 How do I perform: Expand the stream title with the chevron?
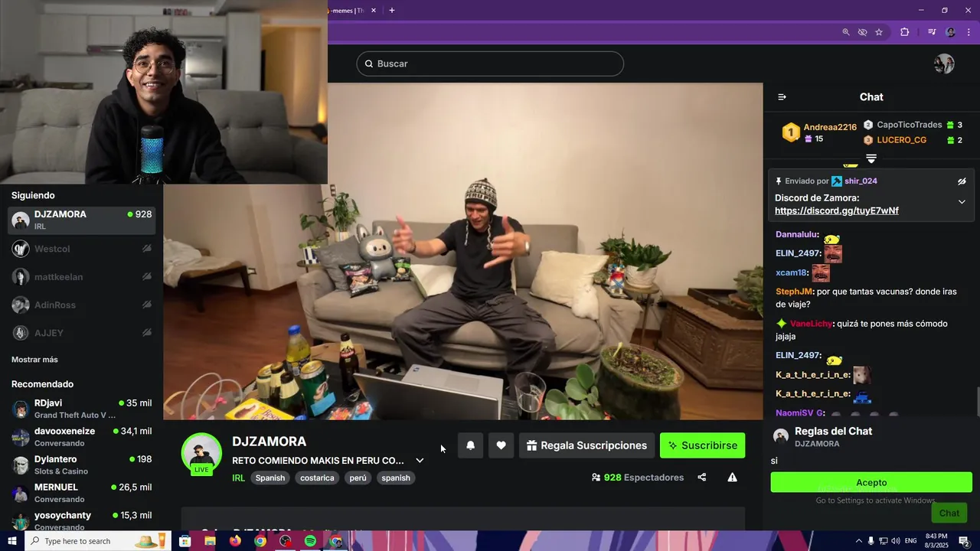(x=420, y=461)
